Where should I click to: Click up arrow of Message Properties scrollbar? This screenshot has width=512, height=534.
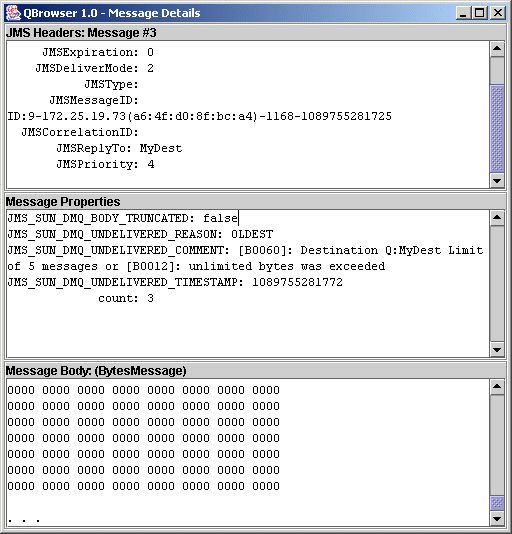(x=497, y=218)
